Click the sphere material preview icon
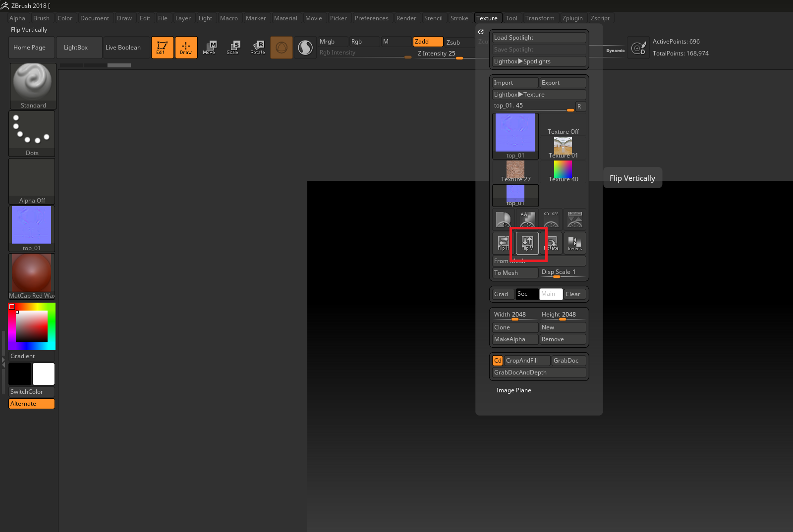This screenshot has width=793, height=532. click(305, 48)
